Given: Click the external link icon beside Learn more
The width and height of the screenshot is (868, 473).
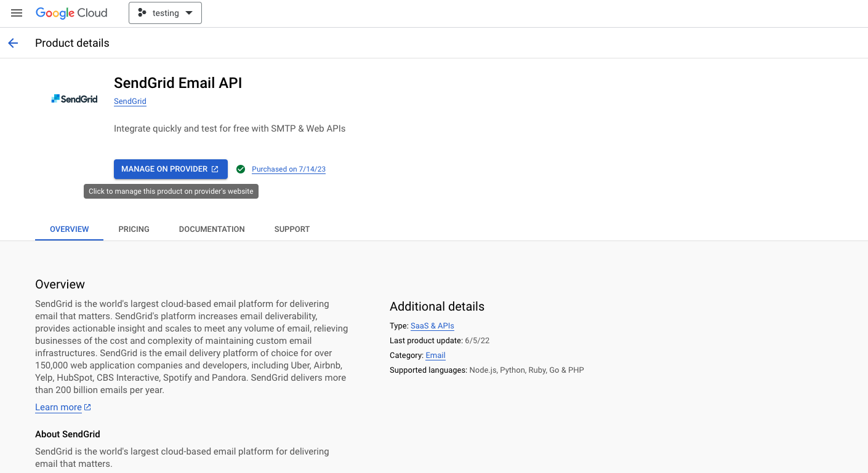Looking at the screenshot, I should [x=87, y=407].
